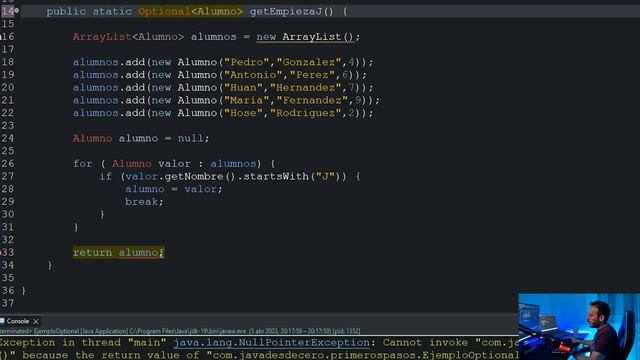Click line number 18 in the gutter
The height and width of the screenshot is (360, 640).
click(x=7, y=62)
